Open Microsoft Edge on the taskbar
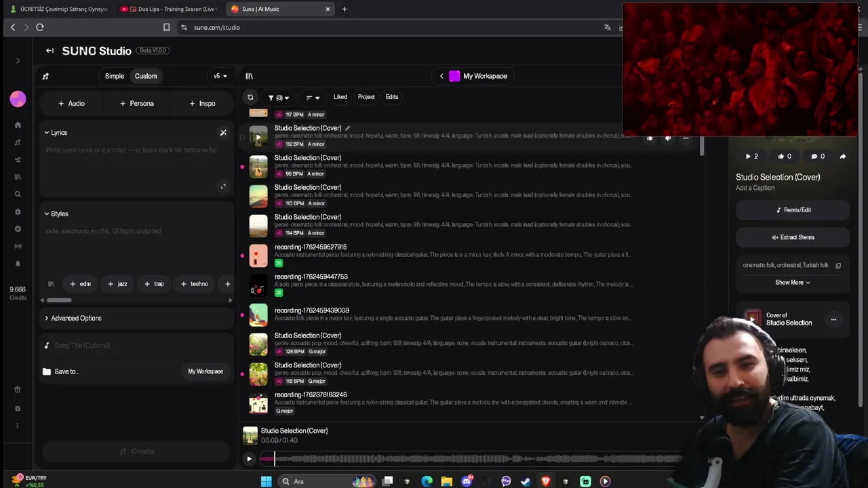Image resolution: width=868 pixels, height=488 pixels. click(x=427, y=481)
